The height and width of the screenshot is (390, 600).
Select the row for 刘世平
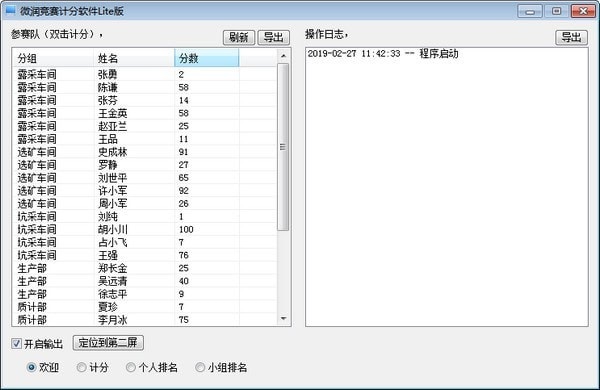coord(145,178)
